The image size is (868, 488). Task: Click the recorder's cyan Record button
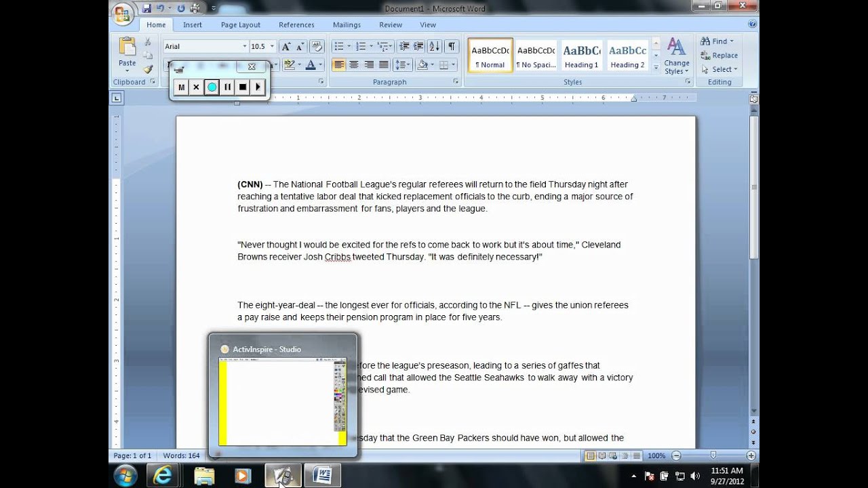pos(212,87)
